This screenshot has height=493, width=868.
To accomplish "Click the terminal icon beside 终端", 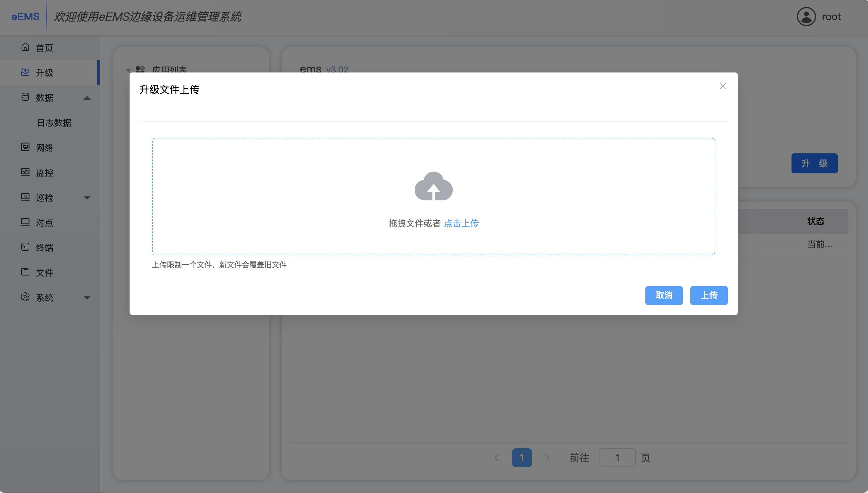I will pyautogui.click(x=25, y=247).
